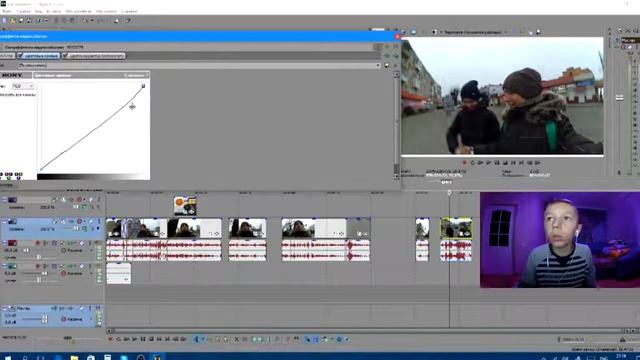640x360 pixels.
Task: Click the delete preset icon in the FX dialog
Action: coord(395,65)
